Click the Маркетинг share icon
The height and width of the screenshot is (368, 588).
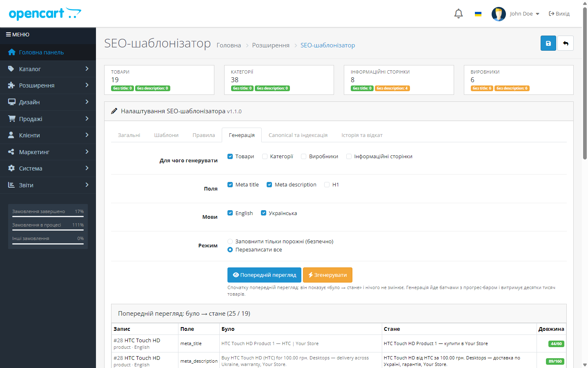tap(11, 152)
